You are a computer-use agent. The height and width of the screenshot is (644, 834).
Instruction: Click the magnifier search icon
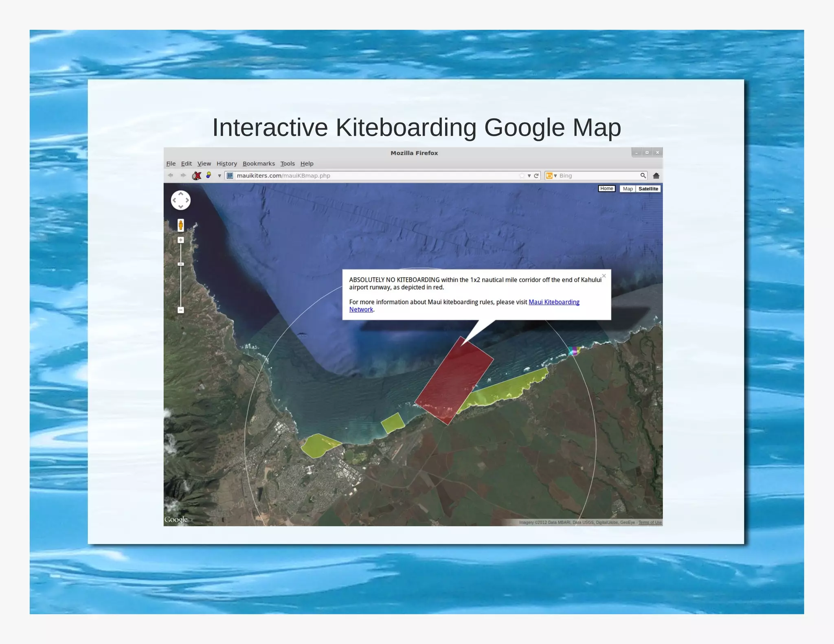tap(643, 175)
